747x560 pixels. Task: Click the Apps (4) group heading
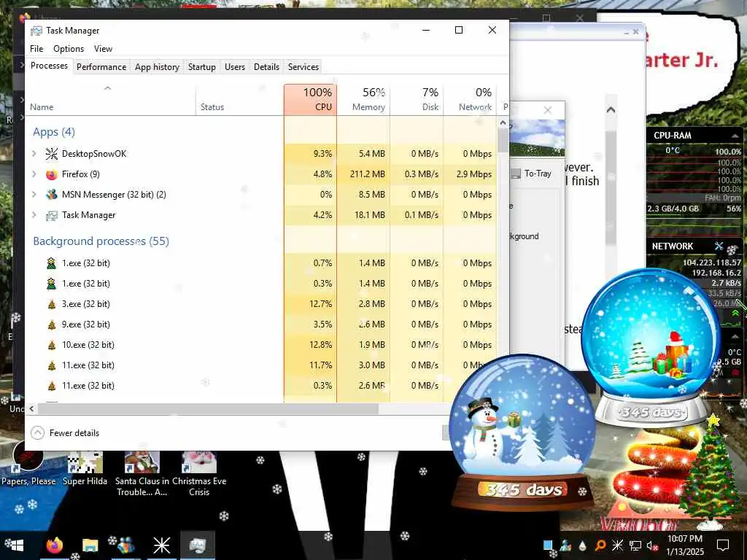(x=54, y=132)
